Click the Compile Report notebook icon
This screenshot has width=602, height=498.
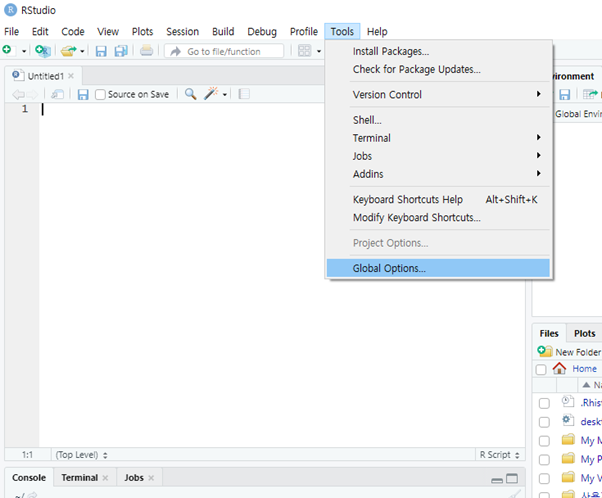tap(244, 94)
